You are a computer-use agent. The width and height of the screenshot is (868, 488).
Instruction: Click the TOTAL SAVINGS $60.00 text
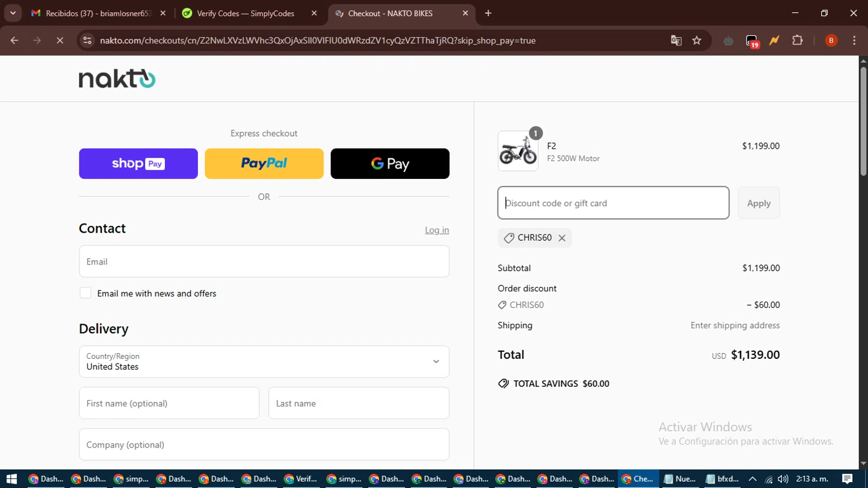pyautogui.click(x=561, y=384)
